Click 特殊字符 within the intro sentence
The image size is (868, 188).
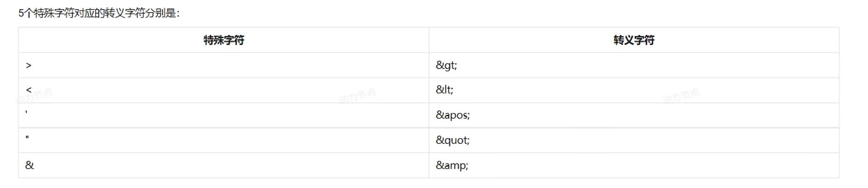click(x=54, y=13)
